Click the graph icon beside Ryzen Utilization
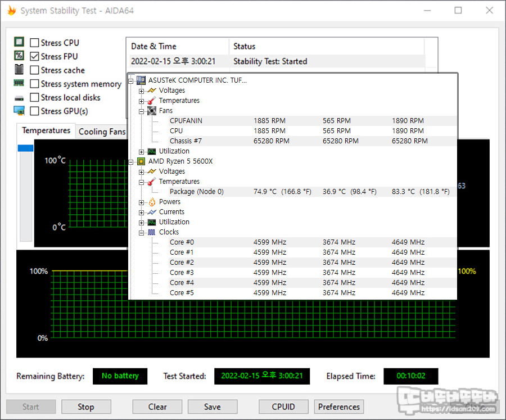The width and height of the screenshot is (506, 420). (151, 222)
